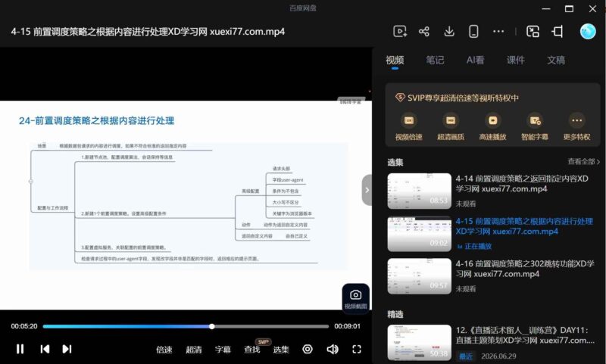
Task: Mute the volume speaker icon
Action: click(333, 349)
